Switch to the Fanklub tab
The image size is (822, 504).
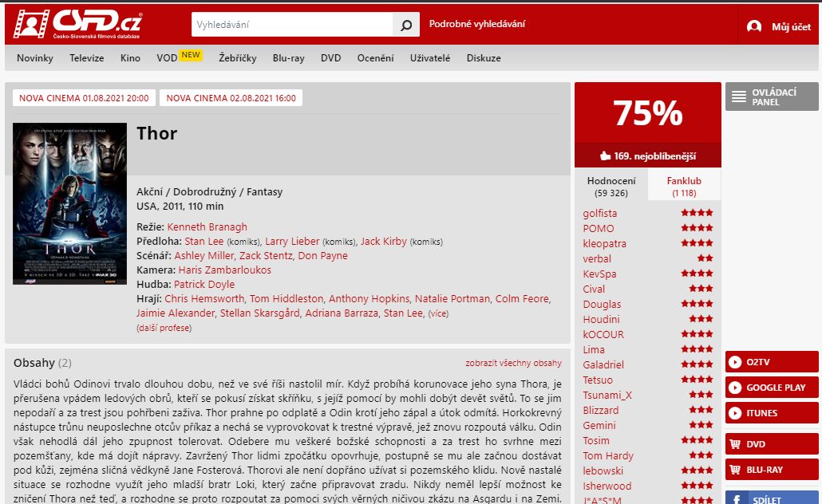684,186
